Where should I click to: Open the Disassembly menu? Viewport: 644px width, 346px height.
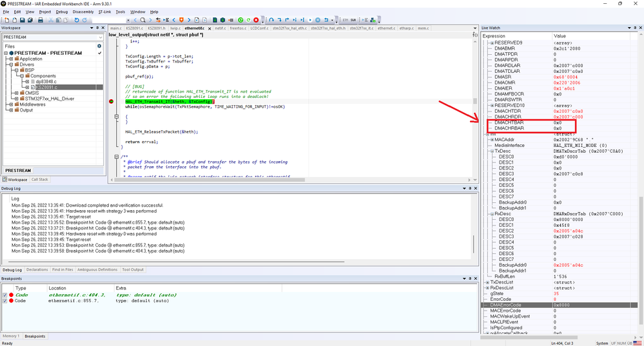coord(83,12)
